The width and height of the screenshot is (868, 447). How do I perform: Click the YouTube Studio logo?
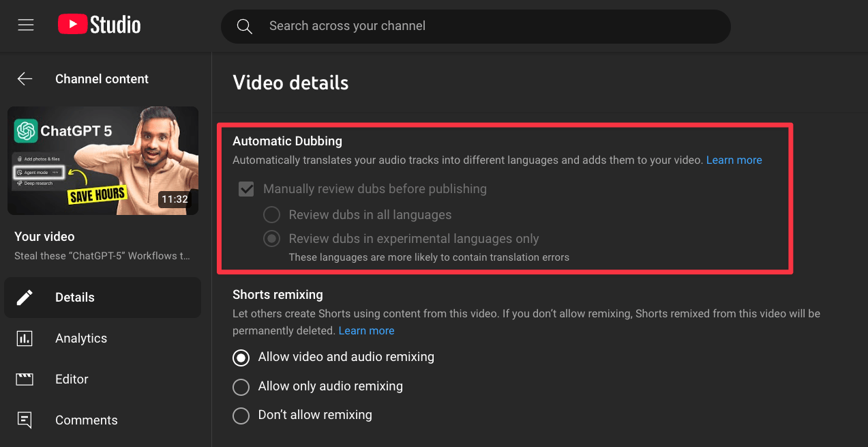pos(100,25)
